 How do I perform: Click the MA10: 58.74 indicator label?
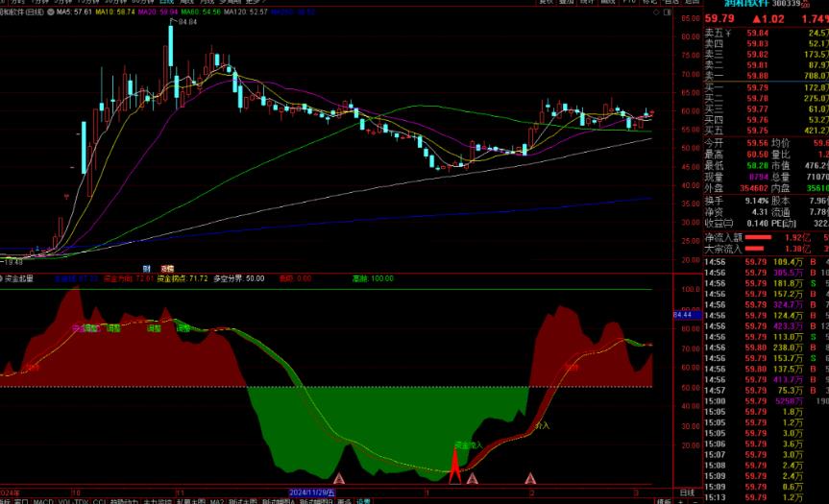point(114,12)
